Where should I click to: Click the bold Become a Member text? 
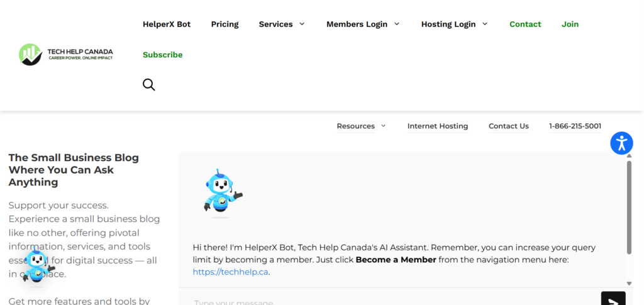pos(396,260)
